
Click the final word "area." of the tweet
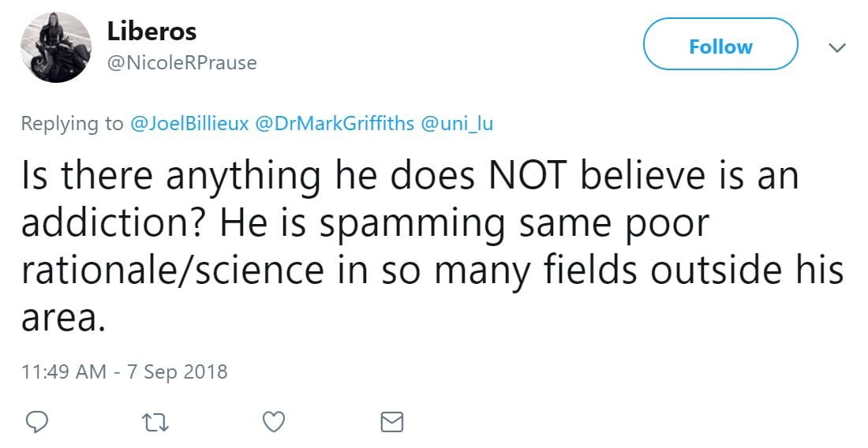click(62, 318)
